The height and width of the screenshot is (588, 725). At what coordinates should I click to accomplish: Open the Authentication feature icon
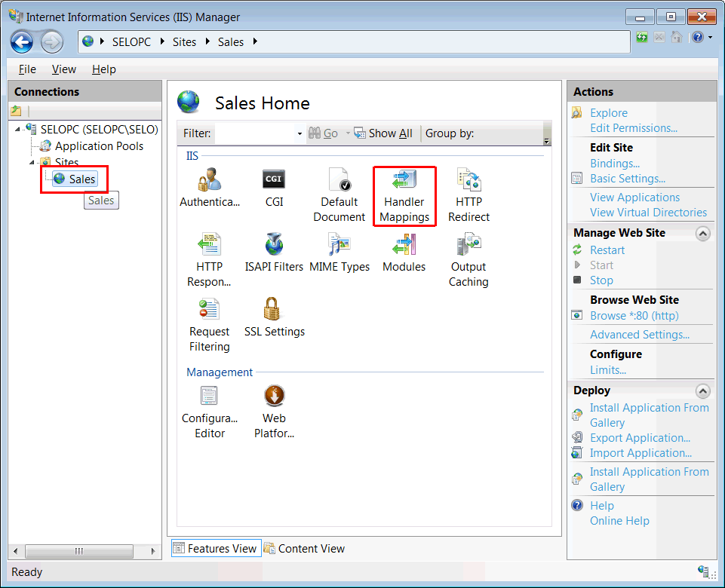[210, 188]
